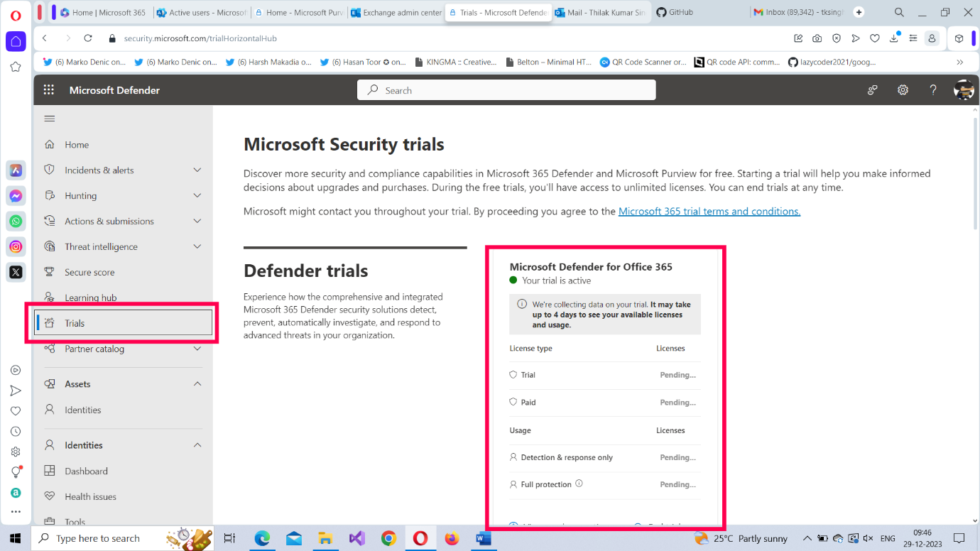Open X (Twitter) in the Opera sidebar

[16, 272]
